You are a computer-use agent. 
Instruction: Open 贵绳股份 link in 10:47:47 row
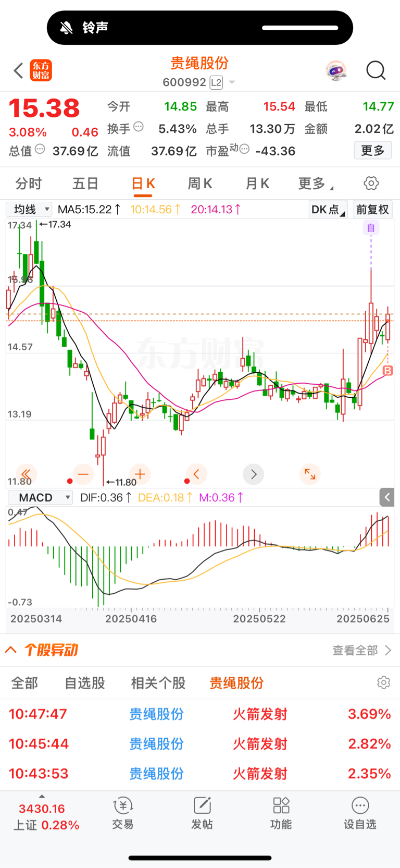[156, 714]
